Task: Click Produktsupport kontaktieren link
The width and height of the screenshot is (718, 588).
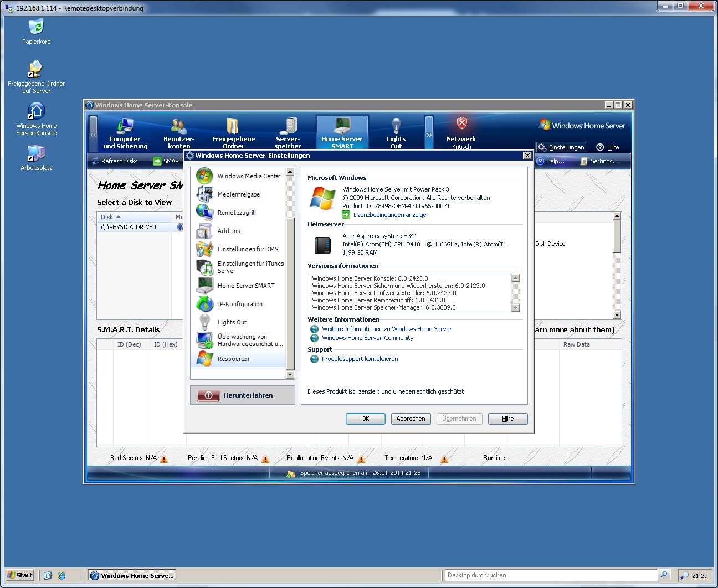Action: pos(360,359)
